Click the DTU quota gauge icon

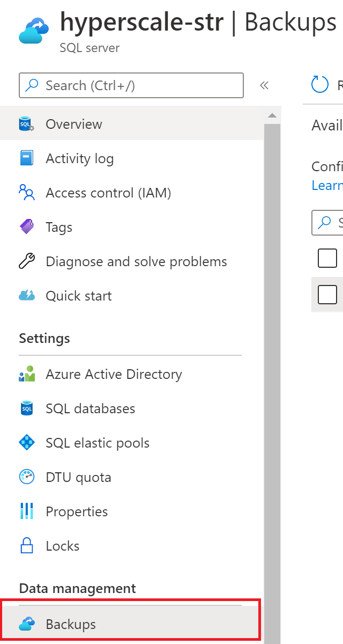[27, 477]
